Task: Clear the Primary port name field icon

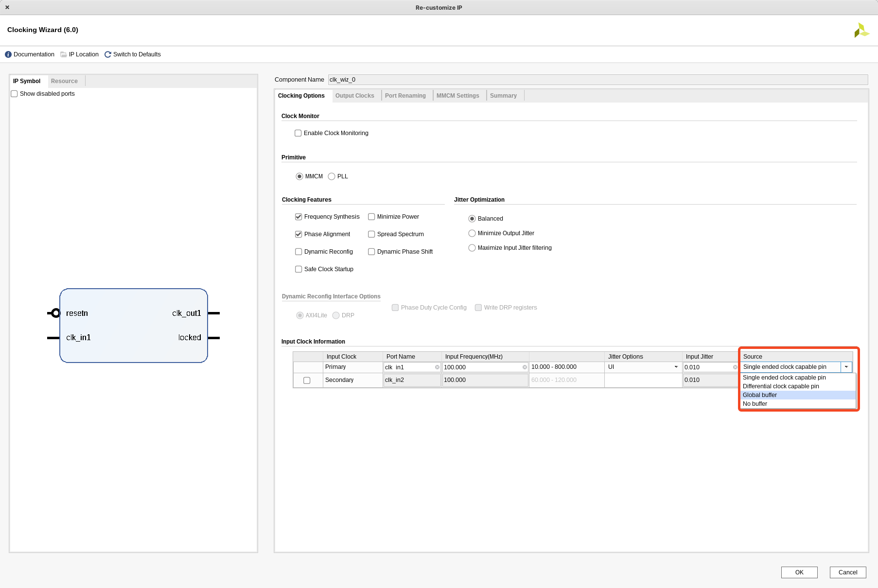Action: click(x=437, y=367)
